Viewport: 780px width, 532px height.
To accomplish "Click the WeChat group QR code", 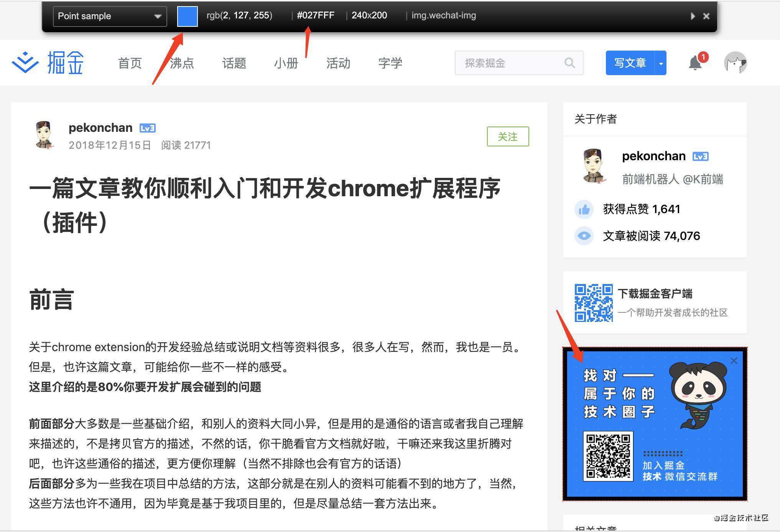I will (608, 456).
